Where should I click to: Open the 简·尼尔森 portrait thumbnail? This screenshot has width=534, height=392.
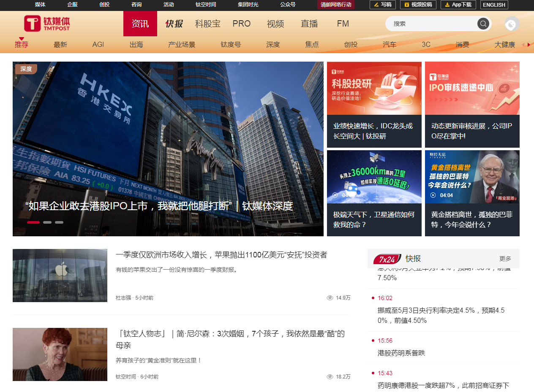click(x=60, y=354)
